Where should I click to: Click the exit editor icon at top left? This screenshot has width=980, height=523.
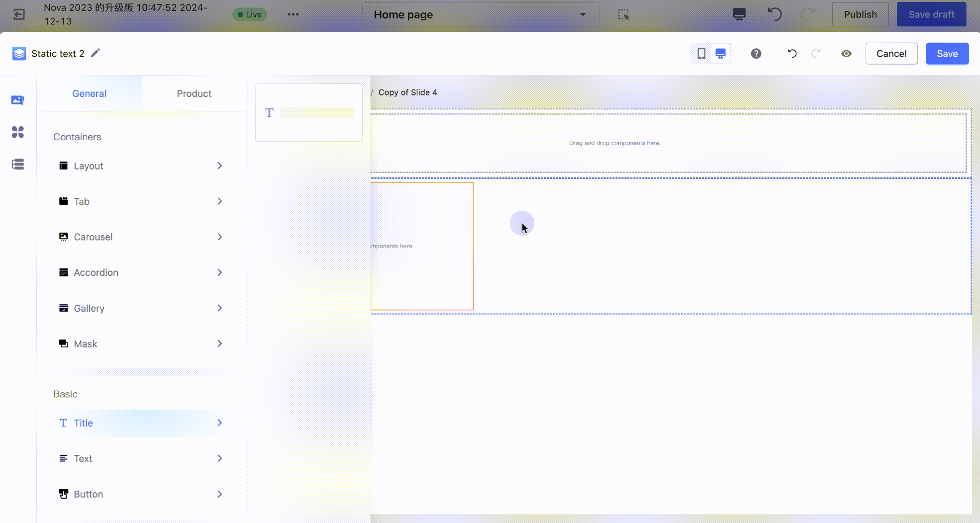[19, 14]
